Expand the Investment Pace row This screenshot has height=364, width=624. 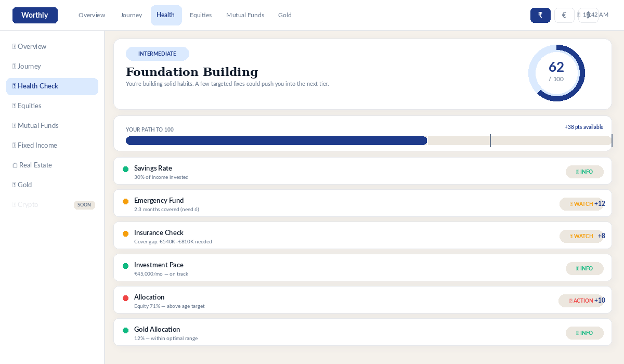pos(312,268)
